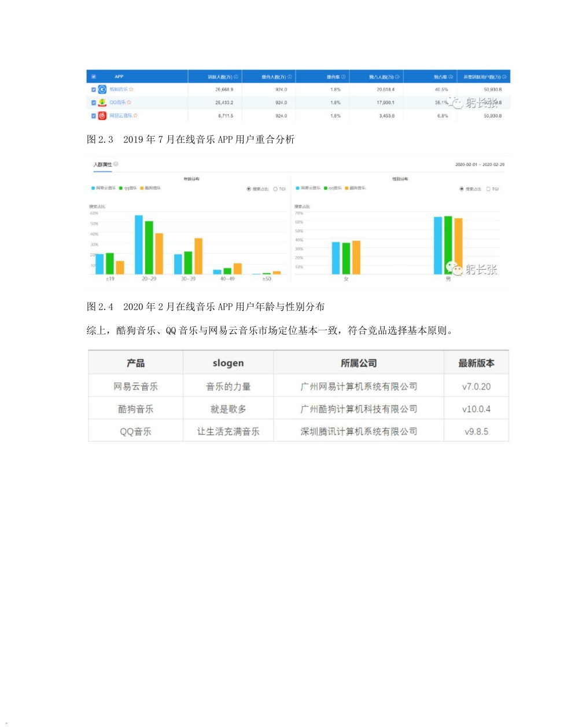Click the star icon next to QQ音乐
The image size is (564, 728).
tap(128, 102)
